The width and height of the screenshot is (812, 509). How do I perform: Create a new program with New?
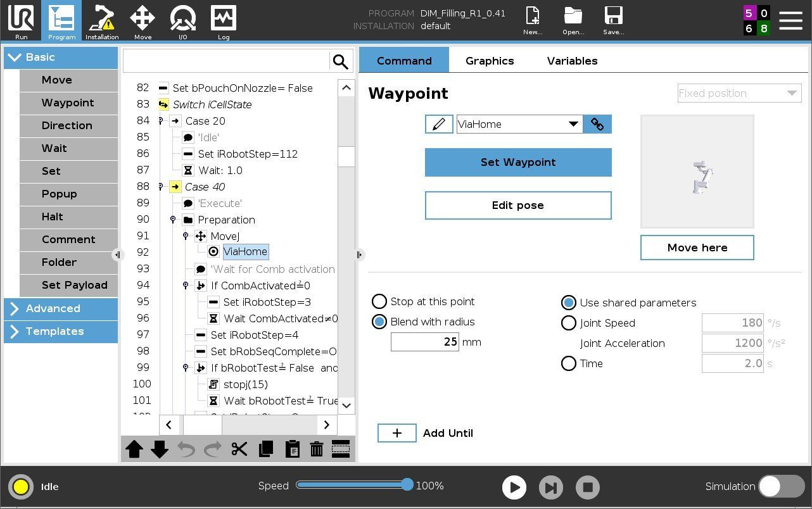coord(532,21)
